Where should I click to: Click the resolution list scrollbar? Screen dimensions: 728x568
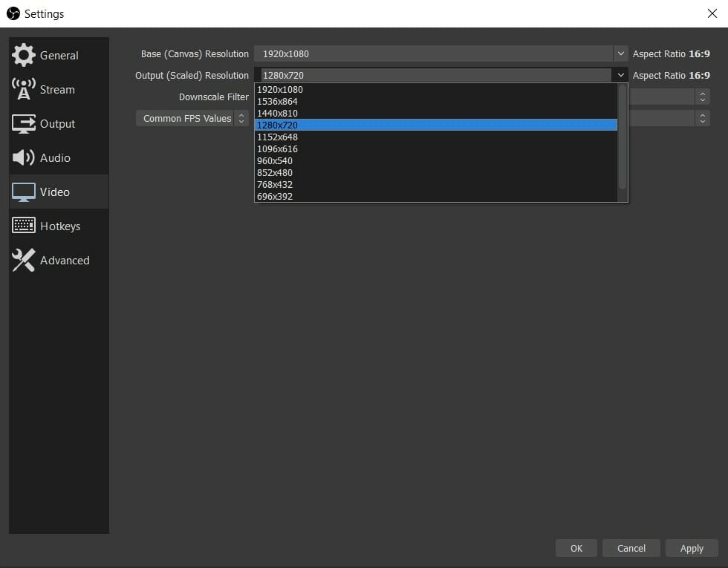point(623,137)
